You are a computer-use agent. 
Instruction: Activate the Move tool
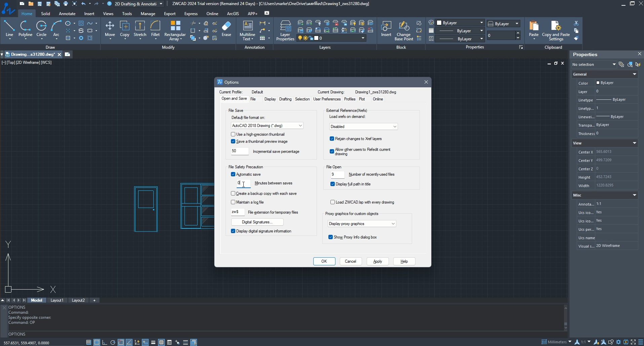click(x=110, y=29)
